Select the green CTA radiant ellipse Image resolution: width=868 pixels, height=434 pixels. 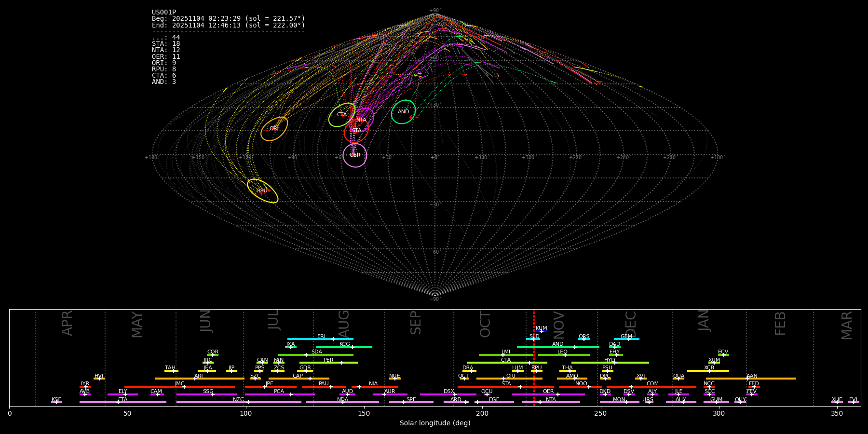tap(341, 115)
